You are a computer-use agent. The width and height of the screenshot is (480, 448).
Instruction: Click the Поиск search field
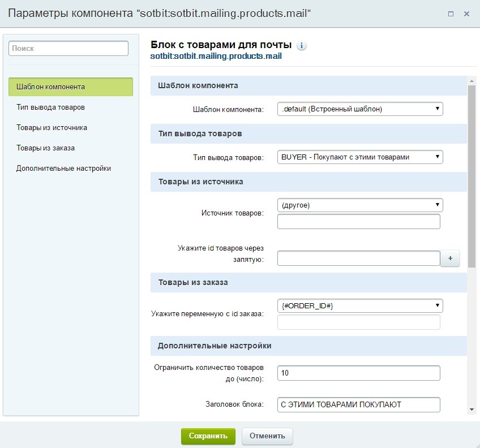[x=68, y=48]
